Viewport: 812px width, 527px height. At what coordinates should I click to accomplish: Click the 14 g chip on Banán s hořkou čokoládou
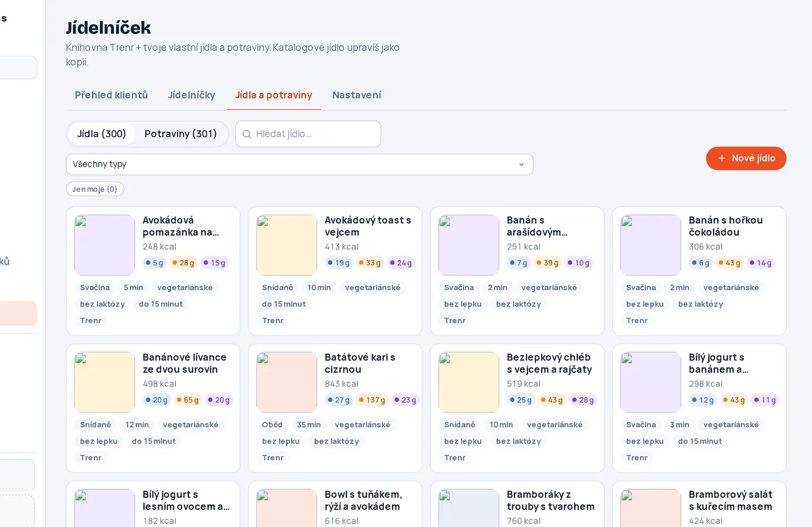(761, 263)
